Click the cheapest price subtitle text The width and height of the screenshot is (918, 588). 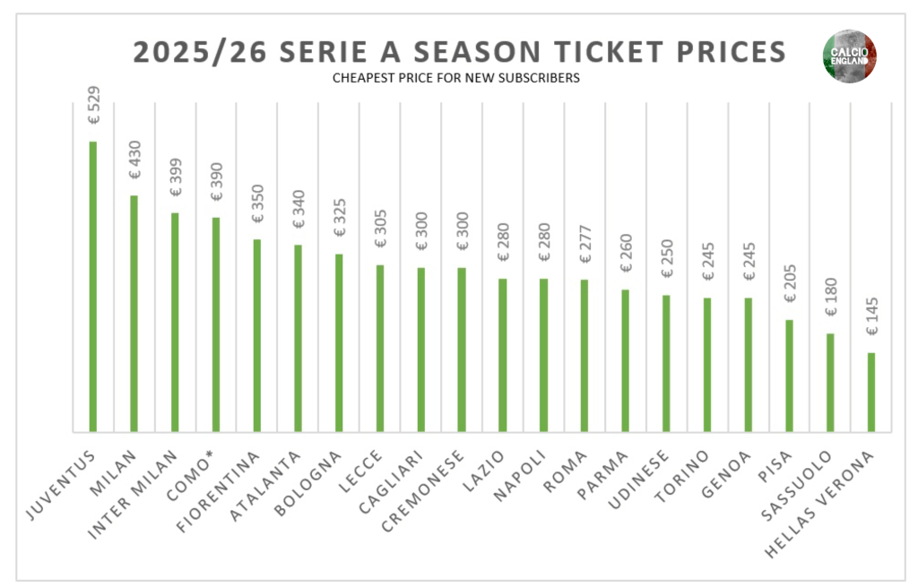click(x=456, y=78)
